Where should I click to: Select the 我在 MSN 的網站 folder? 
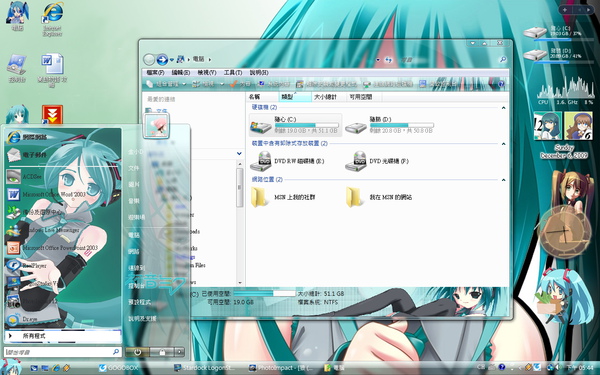[x=379, y=197]
